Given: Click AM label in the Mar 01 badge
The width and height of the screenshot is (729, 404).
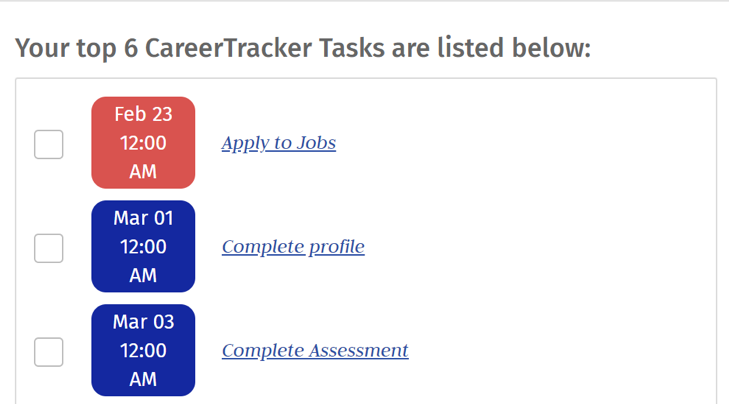Looking at the screenshot, I should click(x=143, y=276).
